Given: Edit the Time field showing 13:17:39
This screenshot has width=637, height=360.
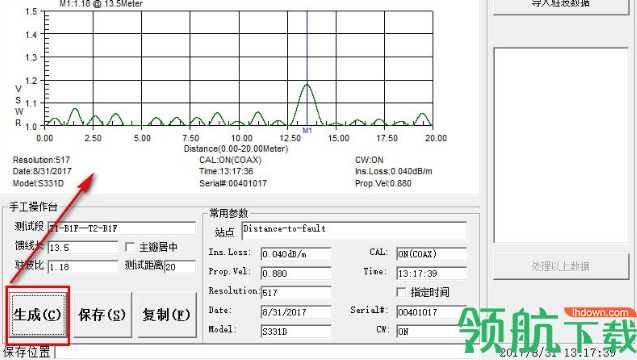Looking at the screenshot, I should pyautogui.click(x=431, y=273).
